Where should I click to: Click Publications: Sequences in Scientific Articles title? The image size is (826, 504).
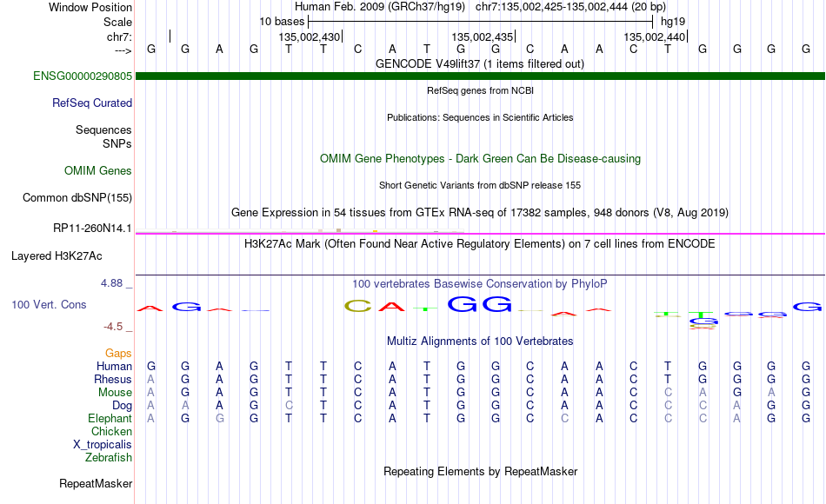[x=480, y=117]
